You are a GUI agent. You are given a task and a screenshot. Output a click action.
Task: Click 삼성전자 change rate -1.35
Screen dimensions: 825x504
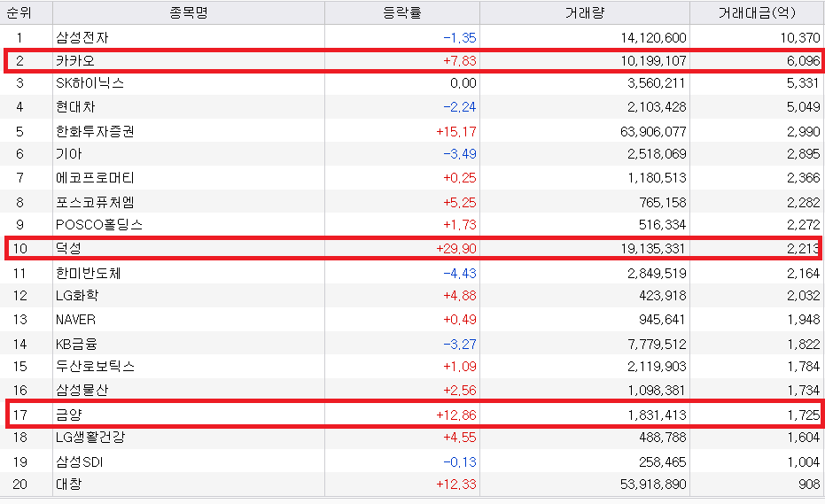459,38
